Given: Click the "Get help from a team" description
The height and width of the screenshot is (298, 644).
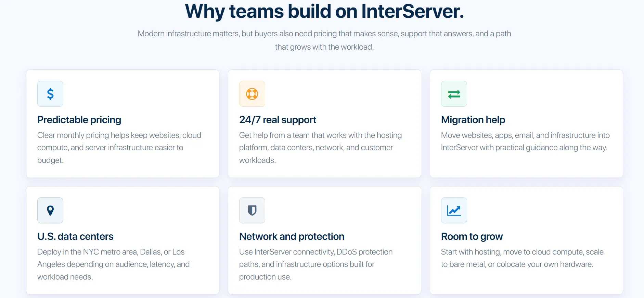Looking at the screenshot, I should pyautogui.click(x=321, y=147).
